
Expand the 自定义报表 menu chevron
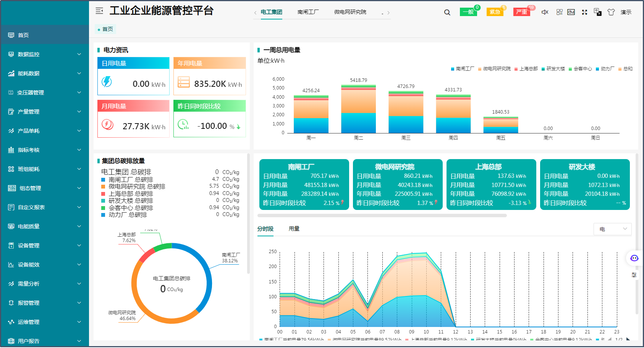[x=79, y=207]
